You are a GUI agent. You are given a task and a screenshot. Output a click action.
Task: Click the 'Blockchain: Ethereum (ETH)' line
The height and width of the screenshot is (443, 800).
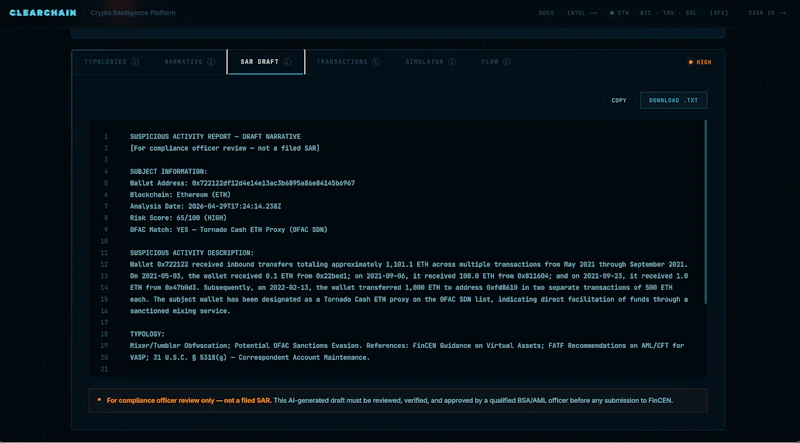pos(180,194)
